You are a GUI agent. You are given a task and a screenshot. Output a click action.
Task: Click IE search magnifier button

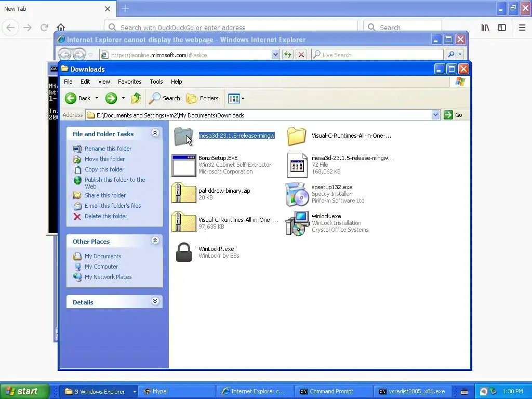click(451, 54)
